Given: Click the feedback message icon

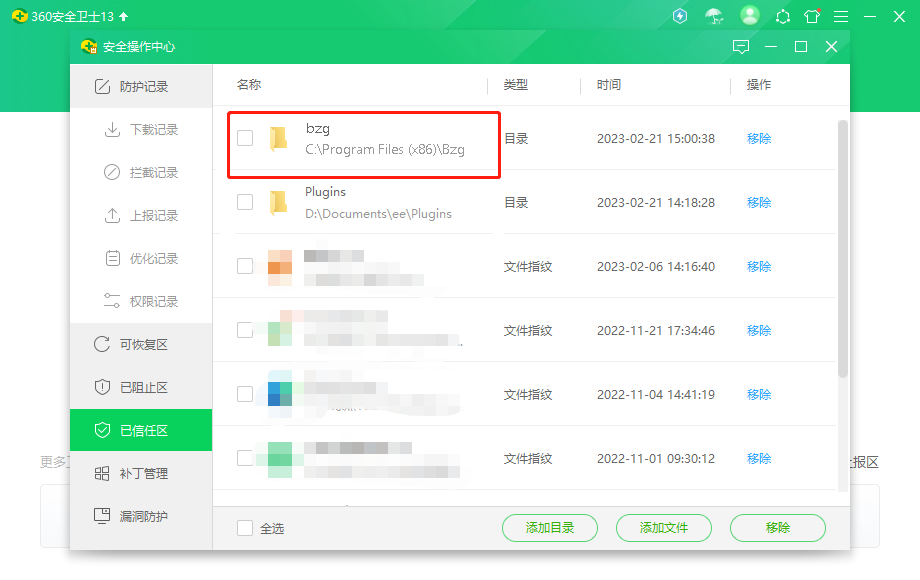Looking at the screenshot, I should 741,47.
